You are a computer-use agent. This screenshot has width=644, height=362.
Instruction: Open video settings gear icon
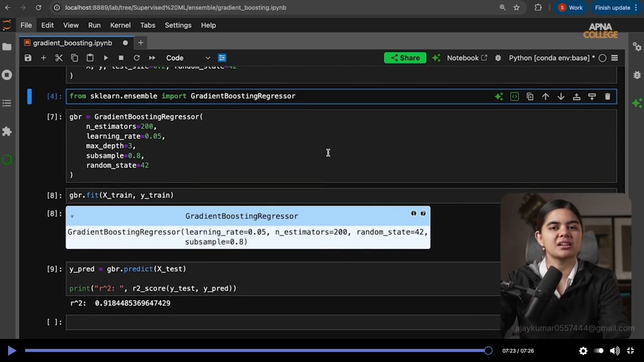583,351
